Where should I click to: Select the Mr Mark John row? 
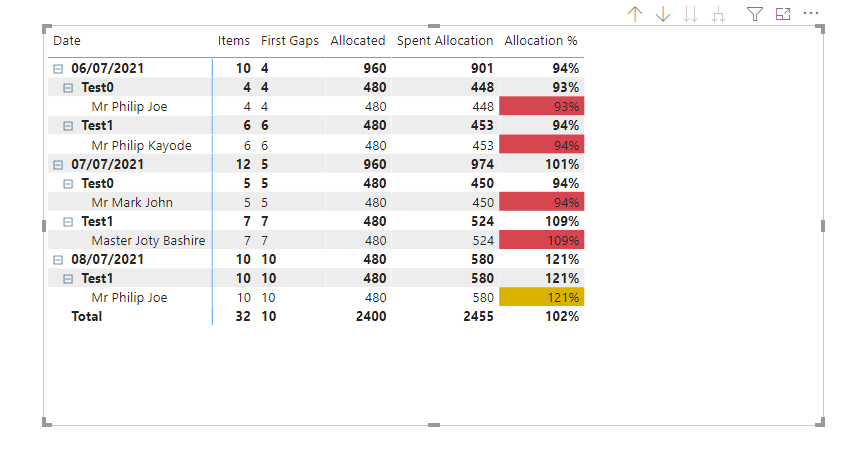click(x=132, y=202)
